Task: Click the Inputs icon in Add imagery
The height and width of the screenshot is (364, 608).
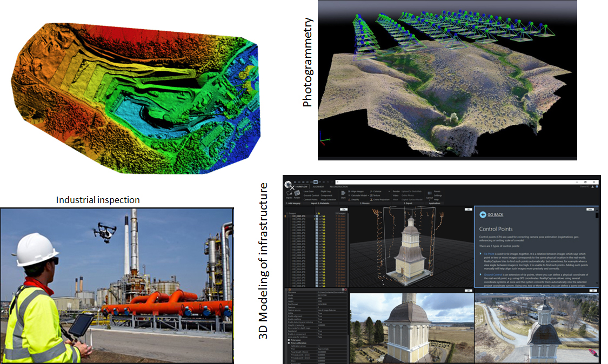Action: [x=289, y=194]
